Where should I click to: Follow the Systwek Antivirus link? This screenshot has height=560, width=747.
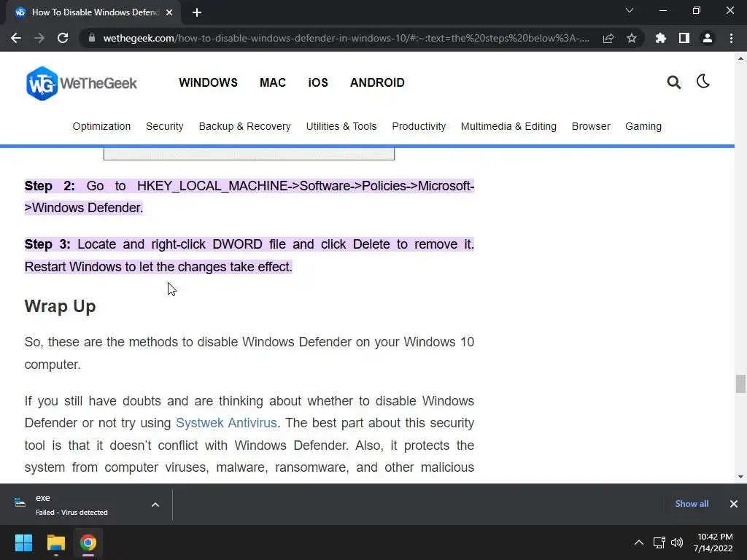click(226, 423)
